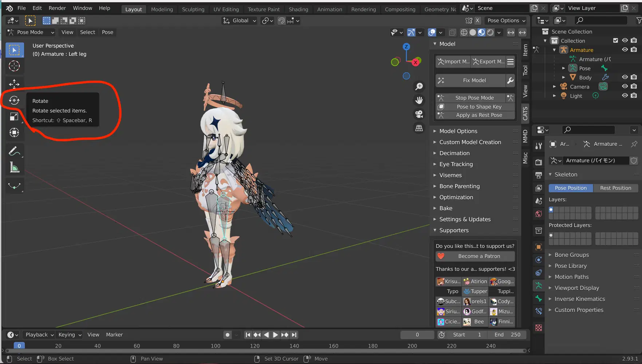642x364 pixels.
Task: Expand the Decimation section
Action: [454, 153]
